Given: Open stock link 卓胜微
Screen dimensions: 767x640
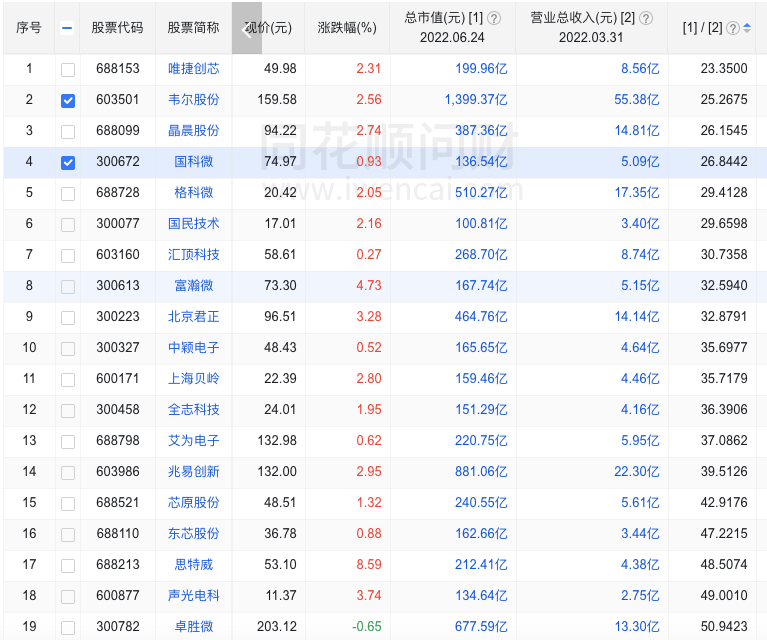Looking at the screenshot, I should tap(194, 626).
